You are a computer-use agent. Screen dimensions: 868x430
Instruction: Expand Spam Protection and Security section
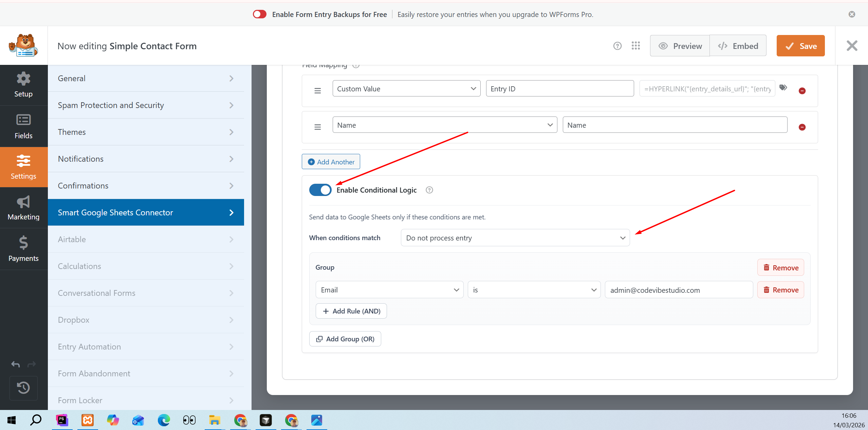[146, 105]
